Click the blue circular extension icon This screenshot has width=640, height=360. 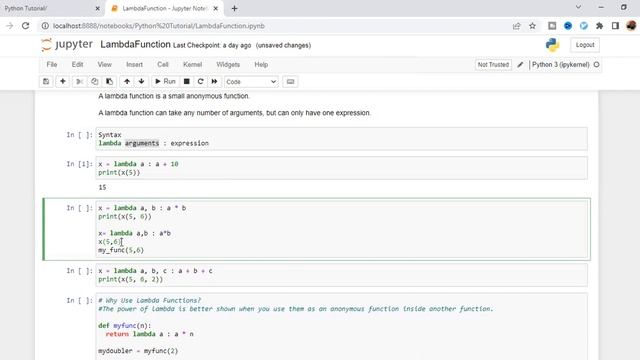tap(568, 26)
